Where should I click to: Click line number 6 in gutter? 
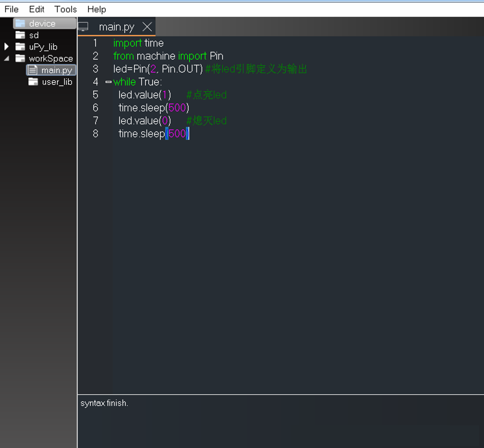point(95,108)
